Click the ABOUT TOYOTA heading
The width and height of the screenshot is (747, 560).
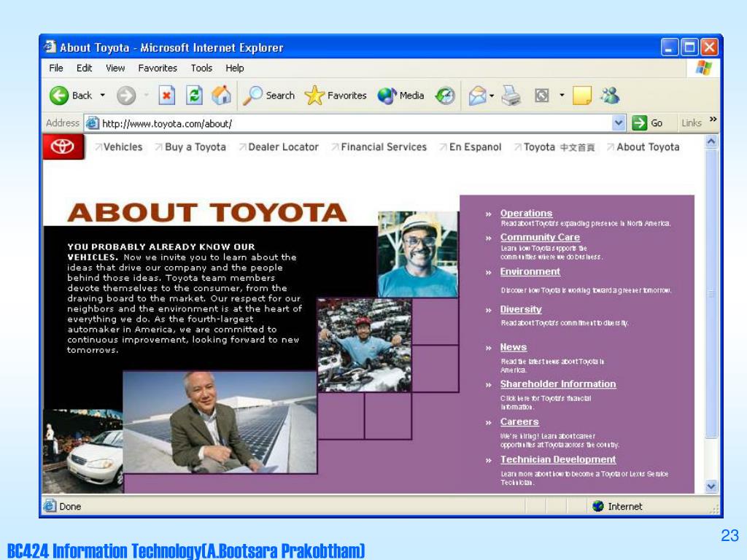(206, 212)
